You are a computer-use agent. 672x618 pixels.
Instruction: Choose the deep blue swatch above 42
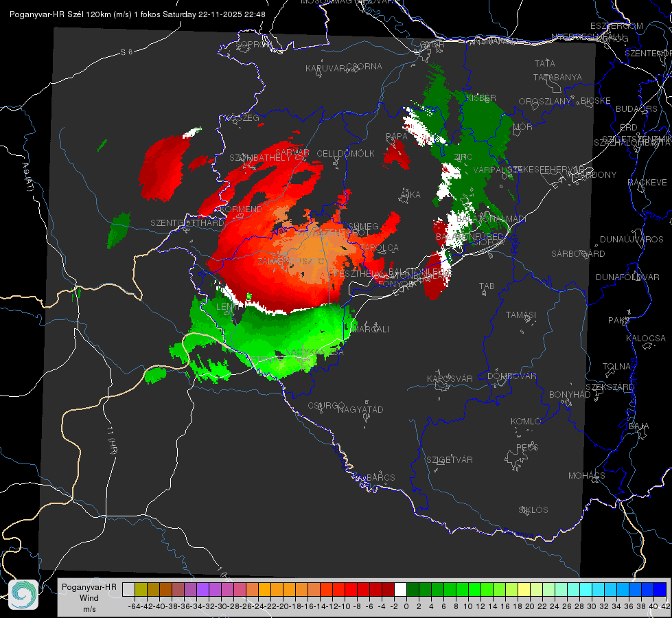(x=660, y=589)
